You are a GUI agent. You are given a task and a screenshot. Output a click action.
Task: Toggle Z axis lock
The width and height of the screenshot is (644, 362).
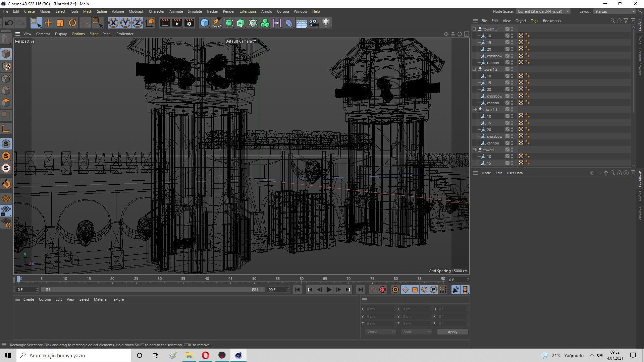[138, 23]
